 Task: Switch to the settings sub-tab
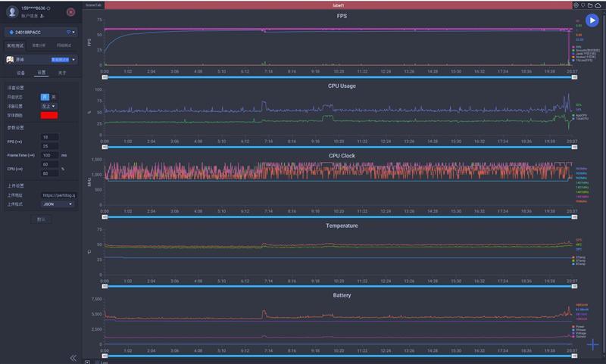pos(42,73)
